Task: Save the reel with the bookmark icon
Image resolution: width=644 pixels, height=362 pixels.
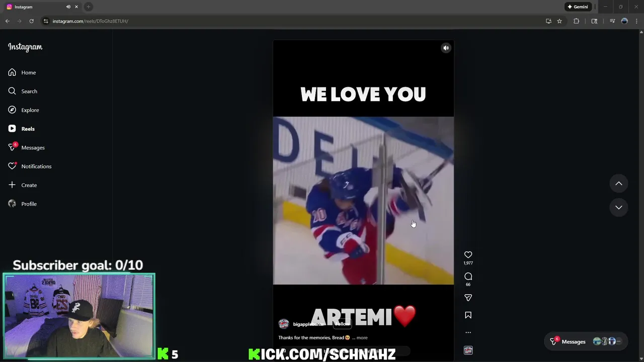Action: tap(468, 315)
